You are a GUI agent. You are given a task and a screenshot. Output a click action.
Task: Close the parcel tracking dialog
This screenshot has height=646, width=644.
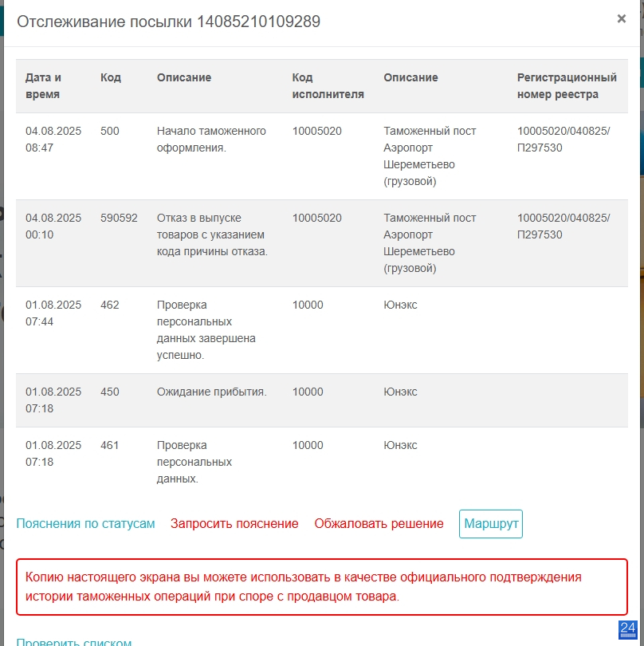point(621,19)
